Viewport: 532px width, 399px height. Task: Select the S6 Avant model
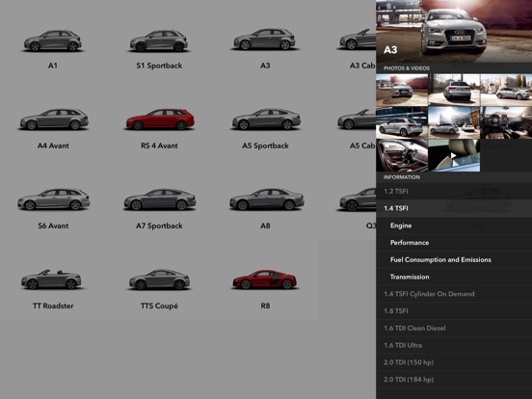click(54, 199)
